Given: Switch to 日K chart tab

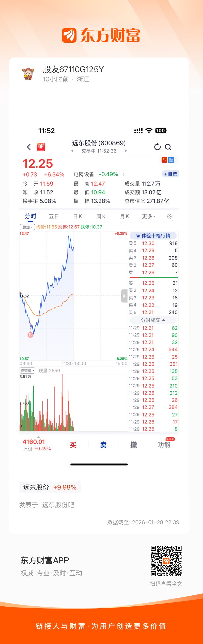Looking at the screenshot, I should 77,217.
